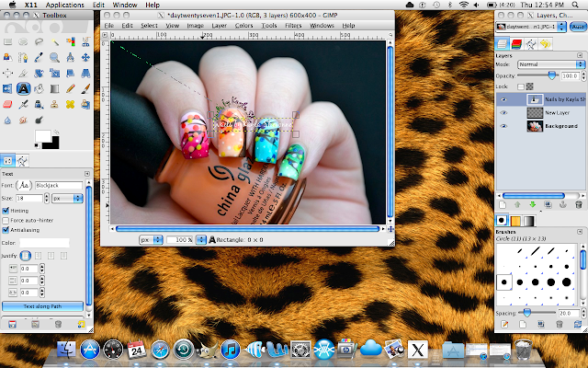Viewport: 588px width, 368px height.
Task: Select the Rectangle Select tool
Action: 7,41
